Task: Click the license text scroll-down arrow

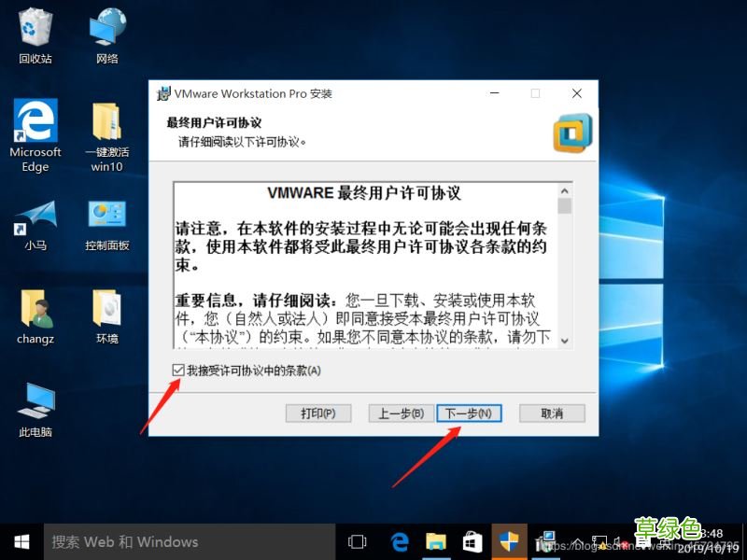Action: [x=565, y=341]
